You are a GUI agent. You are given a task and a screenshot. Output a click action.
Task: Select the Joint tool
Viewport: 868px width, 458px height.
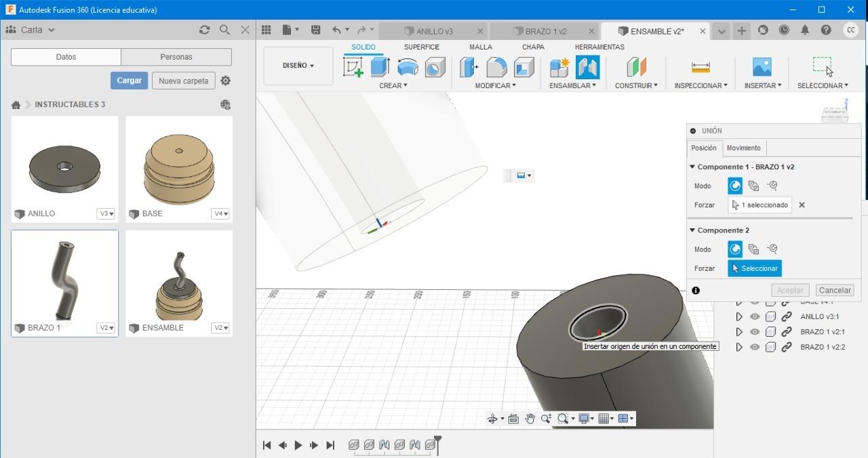tap(587, 67)
